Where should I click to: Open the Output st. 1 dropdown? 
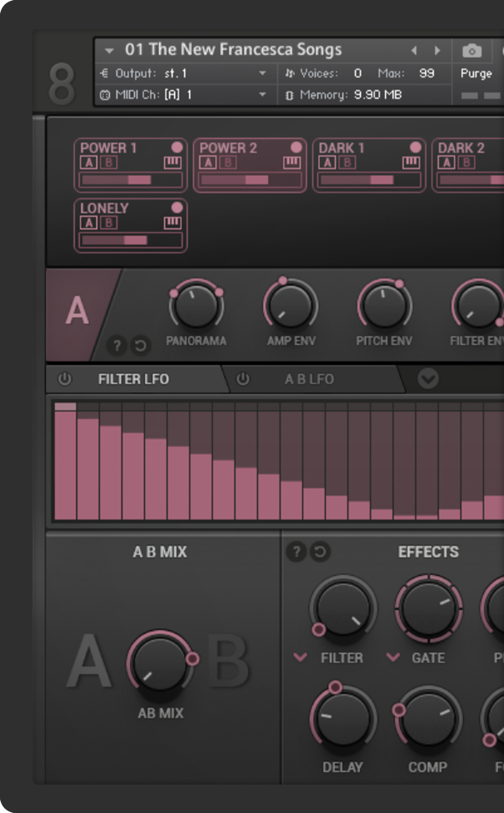[262, 73]
